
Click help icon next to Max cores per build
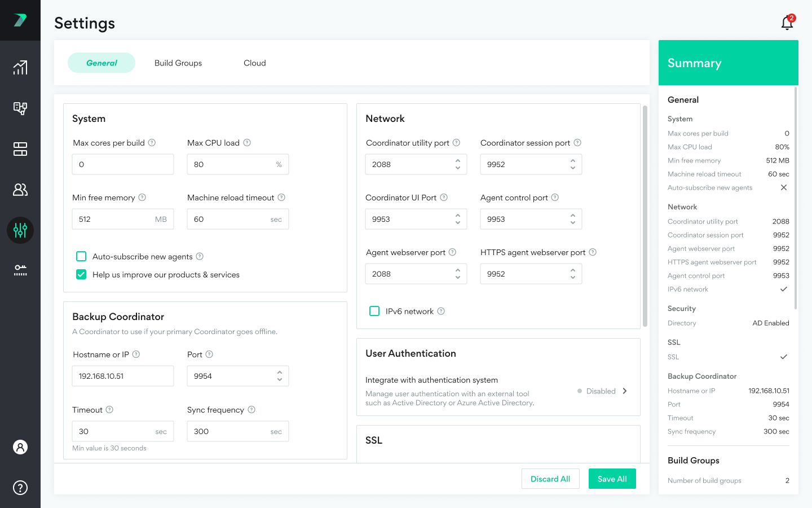tap(152, 143)
